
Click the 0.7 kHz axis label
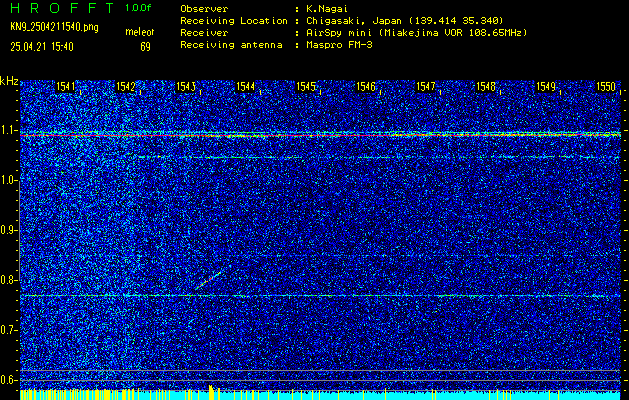(8, 330)
